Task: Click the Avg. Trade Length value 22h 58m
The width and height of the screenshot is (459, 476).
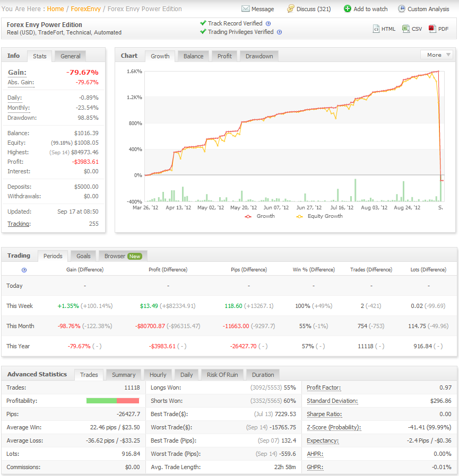Action: pos(285,467)
